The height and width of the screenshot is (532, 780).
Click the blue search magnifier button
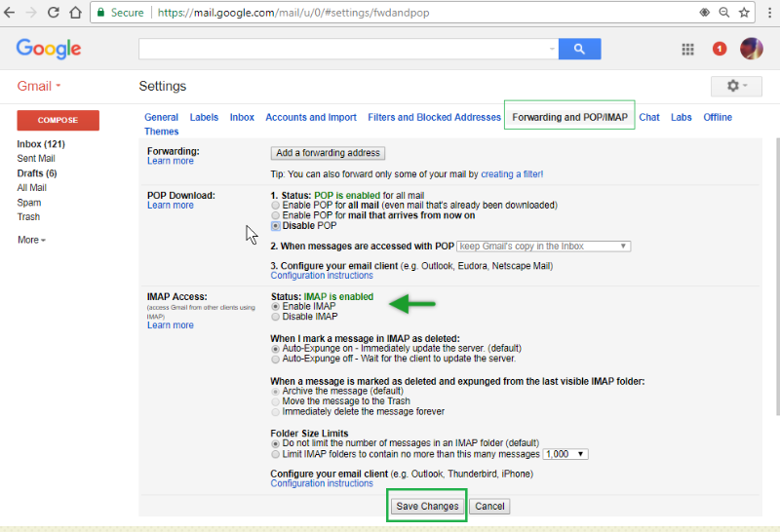coord(579,49)
